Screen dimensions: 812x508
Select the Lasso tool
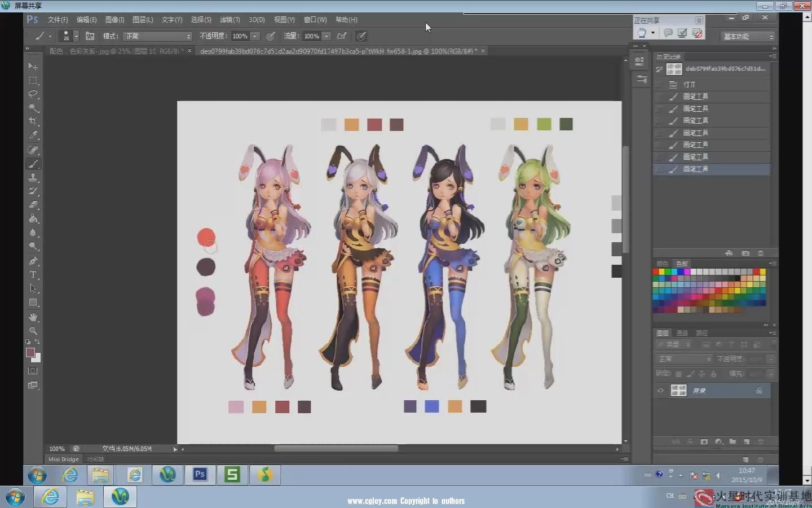click(33, 94)
